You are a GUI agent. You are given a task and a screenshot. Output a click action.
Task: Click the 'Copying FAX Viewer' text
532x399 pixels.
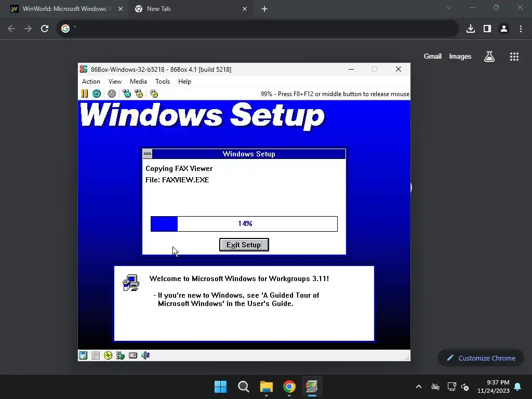pyautogui.click(x=179, y=168)
